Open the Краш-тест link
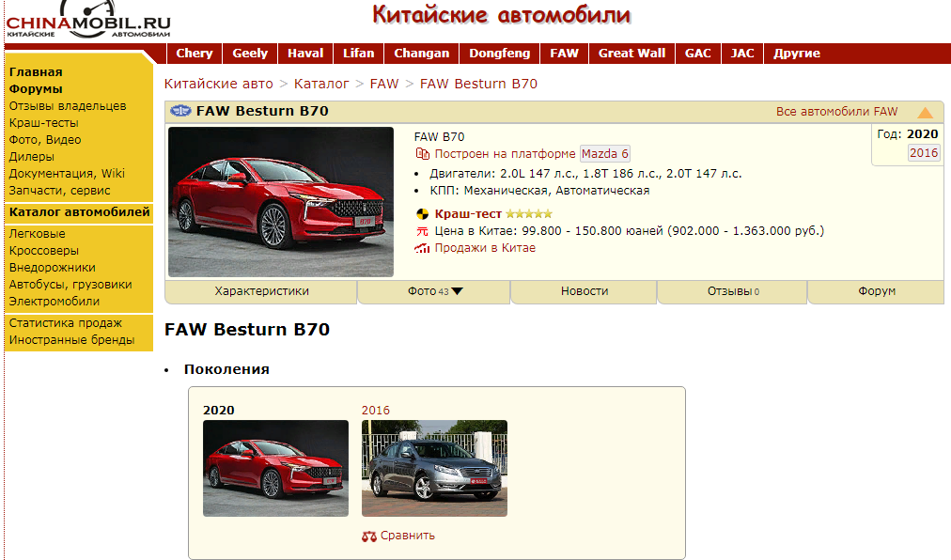The width and height of the screenshot is (951, 560). coord(468,214)
